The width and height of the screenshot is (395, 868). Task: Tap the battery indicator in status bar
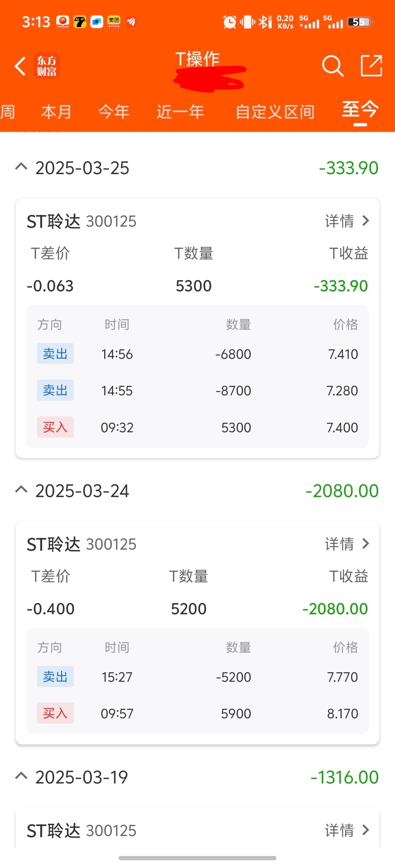point(360,22)
